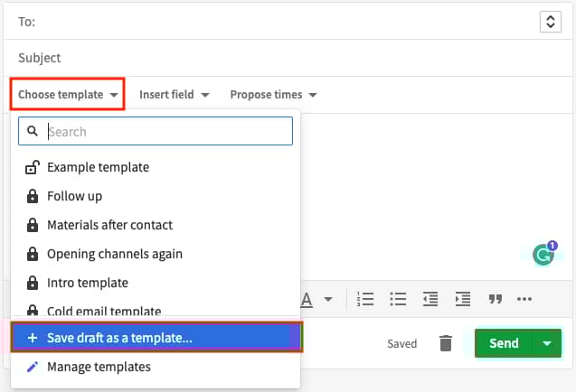Click the increase indent icon
This screenshot has height=392, width=576.
pos(462,299)
